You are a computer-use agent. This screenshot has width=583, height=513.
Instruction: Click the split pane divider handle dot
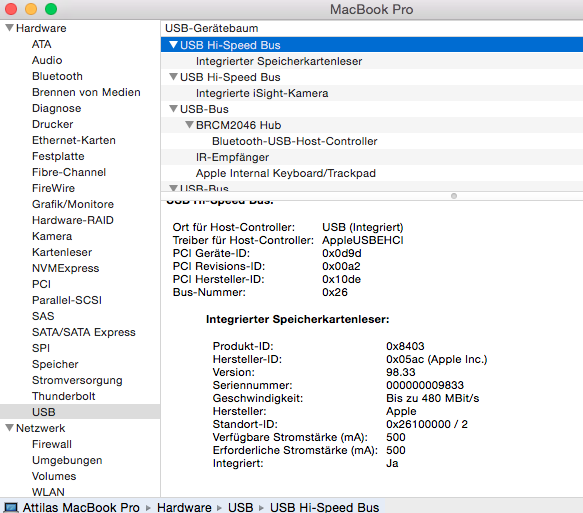click(x=454, y=196)
